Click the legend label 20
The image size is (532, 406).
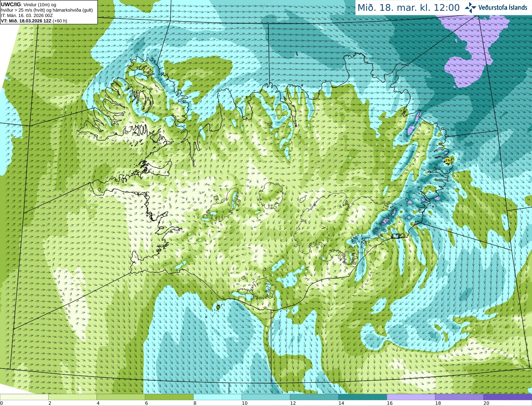pyautogui.click(x=486, y=403)
